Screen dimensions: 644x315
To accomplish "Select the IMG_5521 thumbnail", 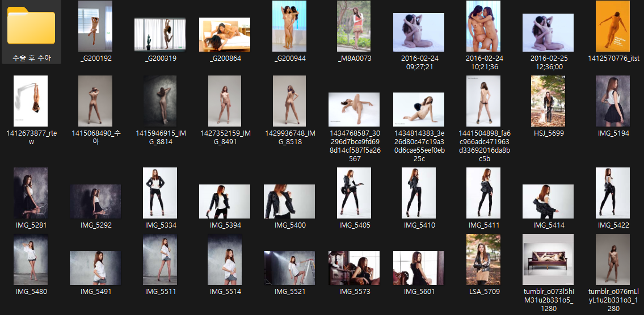I will coord(289,268).
